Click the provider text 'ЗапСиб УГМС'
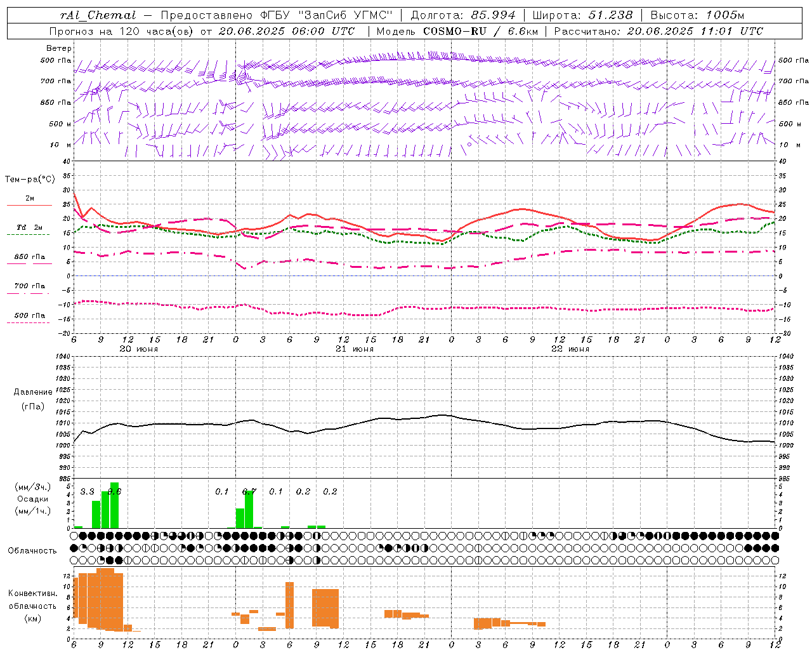 click(x=345, y=15)
